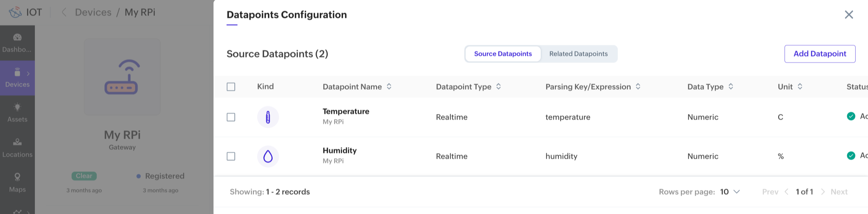Toggle the select-all datapoints header checkbox
Screen dimensions: 868x214
pyautogui.click(x=231, y=87)
